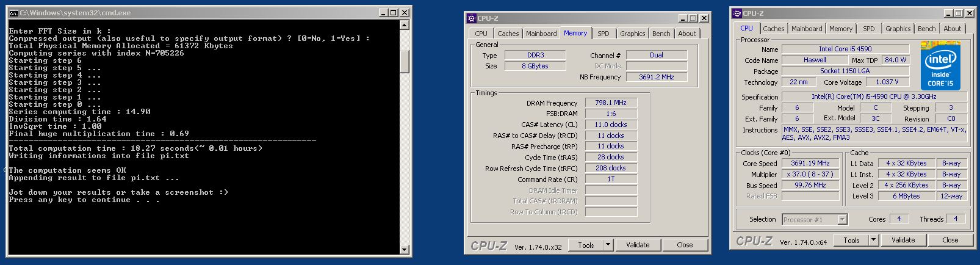
Task: Expand Tools dropdown arrow in x64 window
Action: (873, 240)
